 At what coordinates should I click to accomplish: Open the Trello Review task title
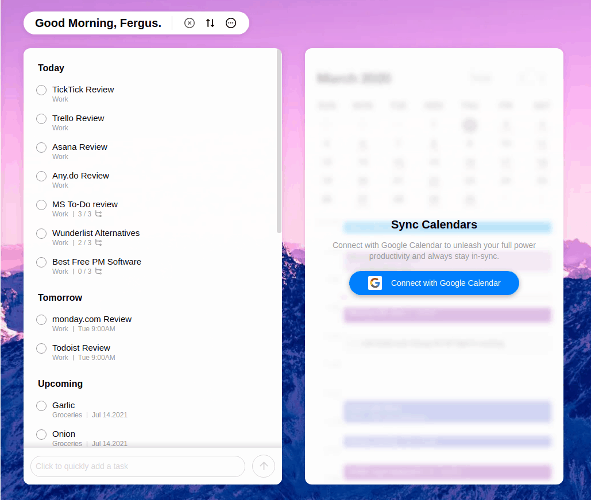78,118
